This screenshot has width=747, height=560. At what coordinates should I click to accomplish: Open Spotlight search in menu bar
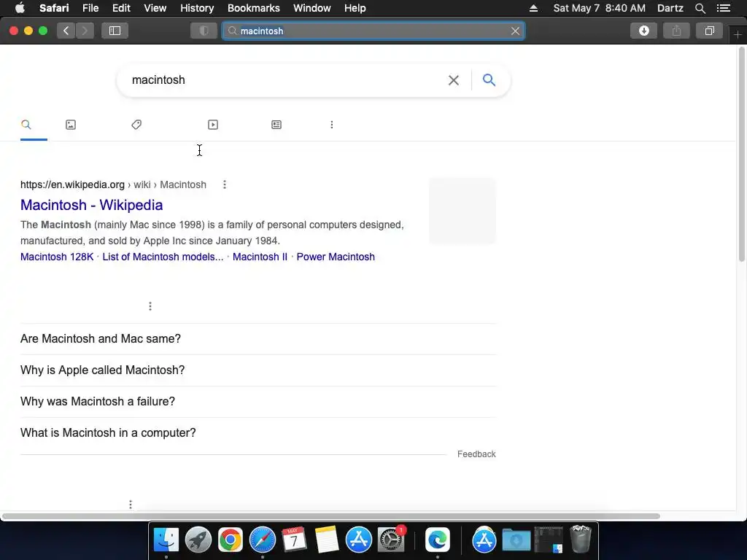[700, 8]
